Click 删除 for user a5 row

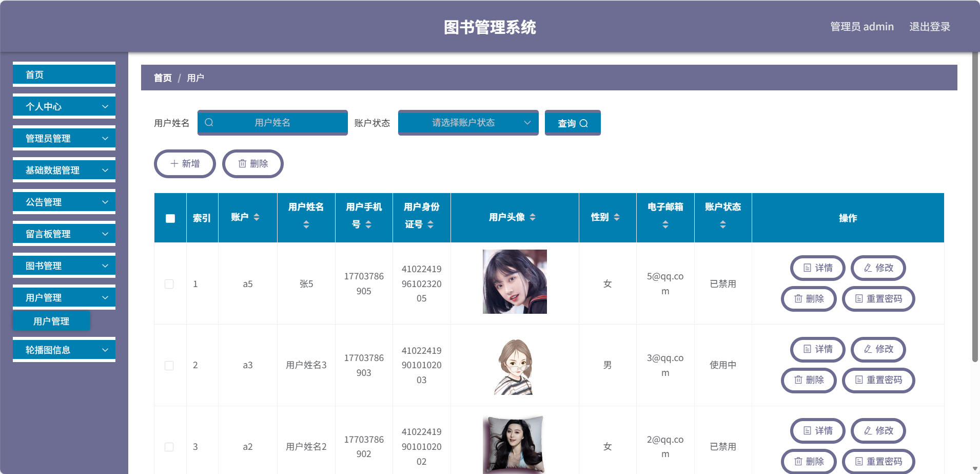click(809, 299)
